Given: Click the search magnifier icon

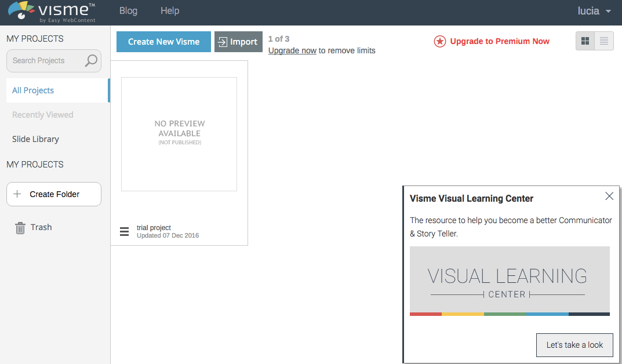Looking at the screenshot, I should click(91, 61).
